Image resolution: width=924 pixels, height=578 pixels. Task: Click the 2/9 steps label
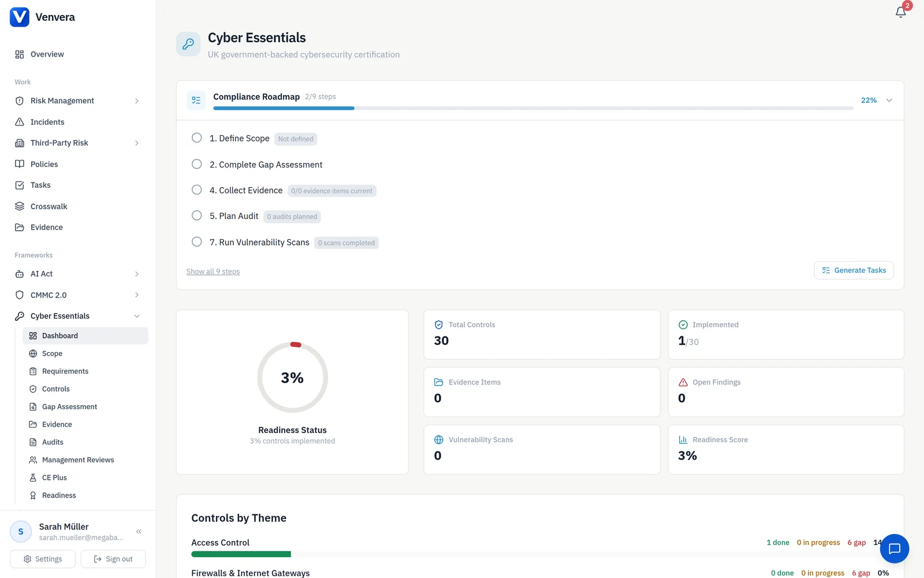point(321,97)
